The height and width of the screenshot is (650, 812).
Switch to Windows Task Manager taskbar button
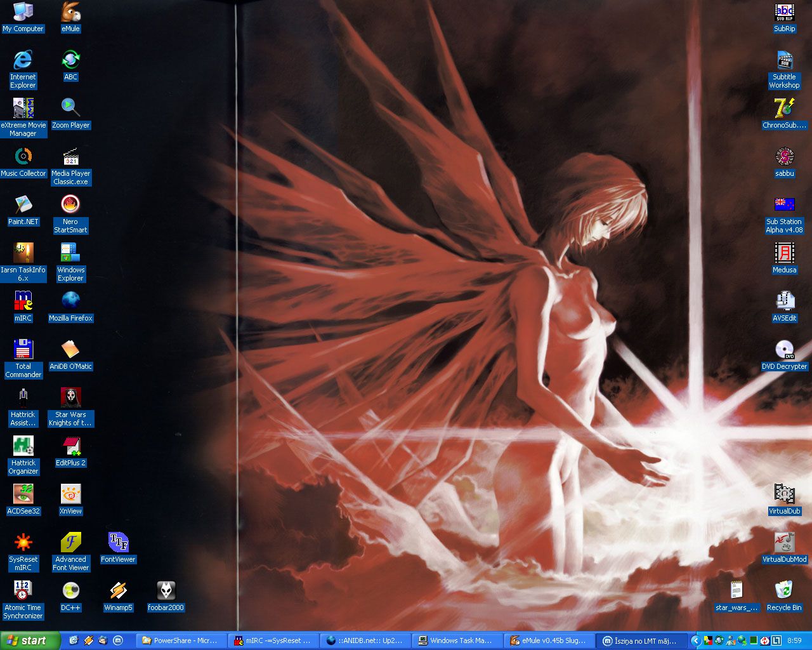coord(457,640)
